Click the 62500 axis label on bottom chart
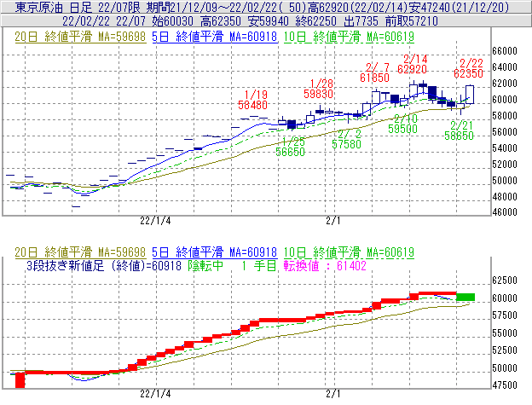This screenshot has width=532, height=405. click(x=505, y=281)
